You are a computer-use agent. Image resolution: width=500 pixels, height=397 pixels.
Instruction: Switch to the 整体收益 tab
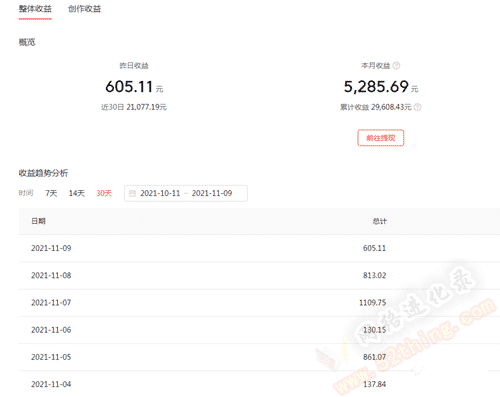(35, 9)
